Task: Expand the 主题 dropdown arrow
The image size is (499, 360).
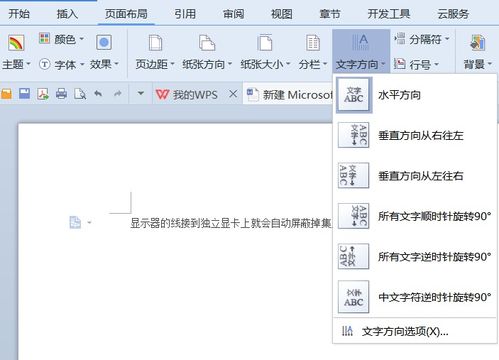Action: [x=28, y=64]
